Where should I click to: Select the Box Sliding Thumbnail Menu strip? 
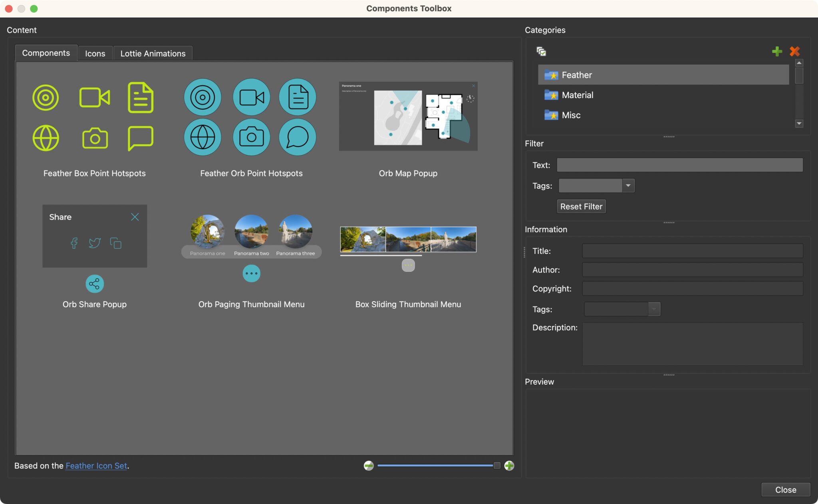[x=408, y=239]
